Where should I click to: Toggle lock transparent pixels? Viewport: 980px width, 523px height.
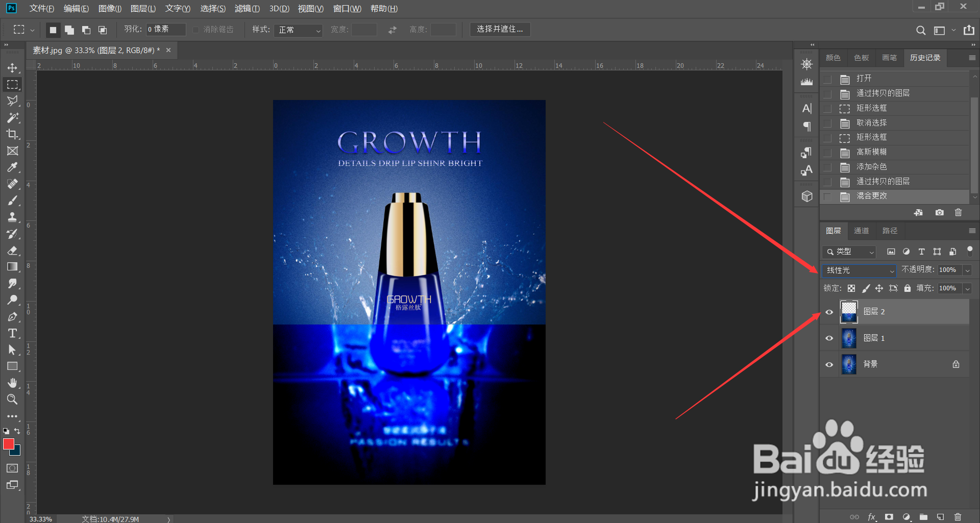[x=851, y=288]
